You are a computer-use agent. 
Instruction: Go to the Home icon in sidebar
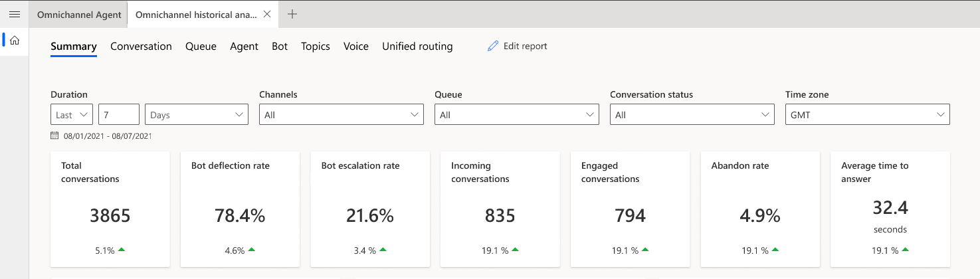(14, 41)
